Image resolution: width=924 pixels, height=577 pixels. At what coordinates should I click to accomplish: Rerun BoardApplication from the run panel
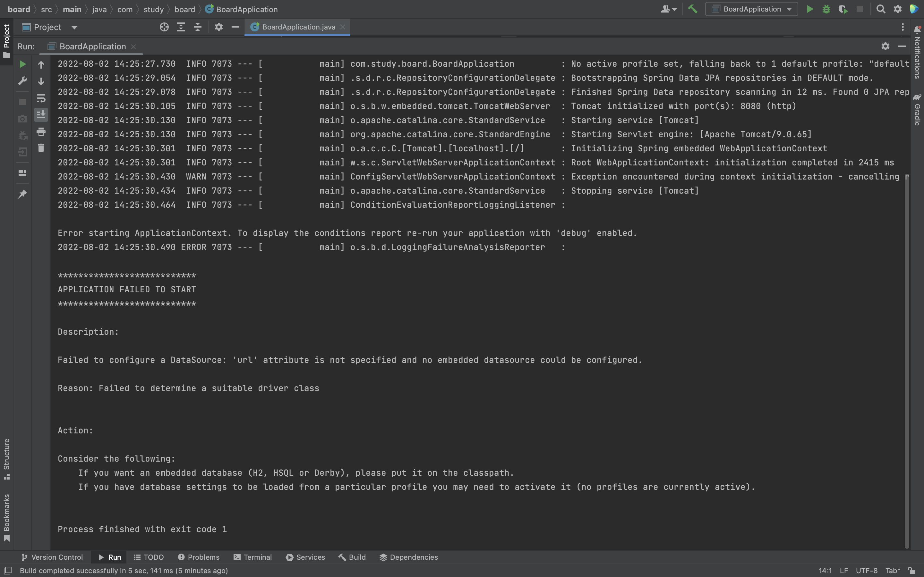22,64
